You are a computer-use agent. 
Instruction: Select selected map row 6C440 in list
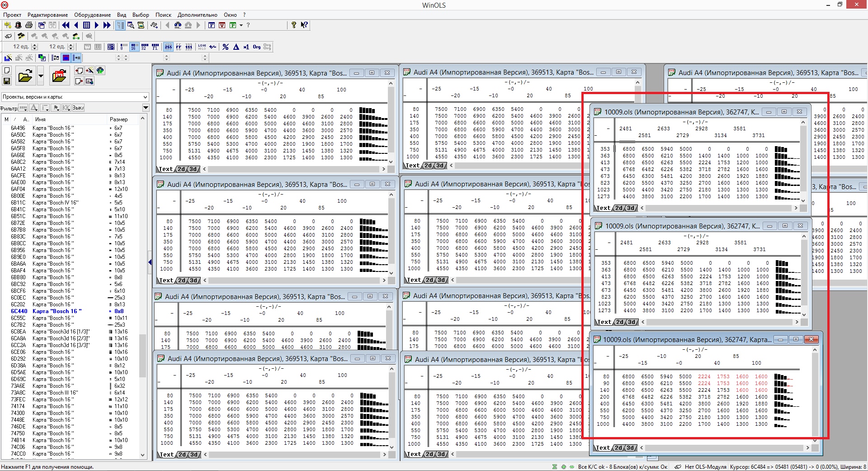[71, 311]
